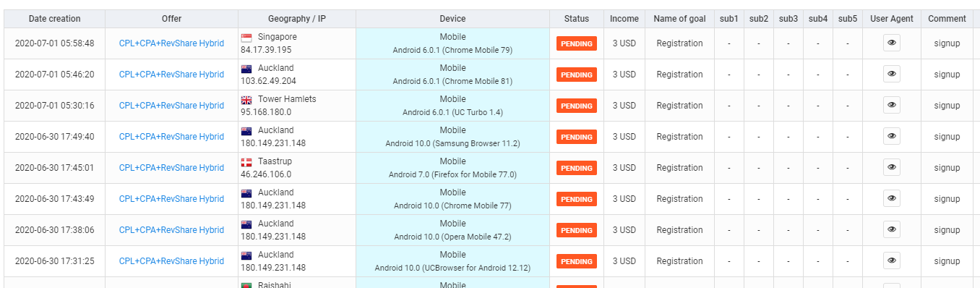
Task: Click the Singapore flag icon
Action: point(246,38)
